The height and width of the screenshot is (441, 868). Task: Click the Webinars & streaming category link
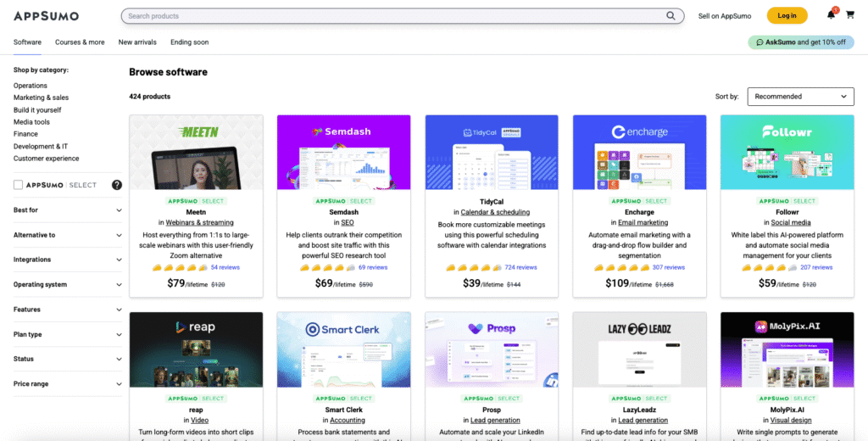coord(200,223)
